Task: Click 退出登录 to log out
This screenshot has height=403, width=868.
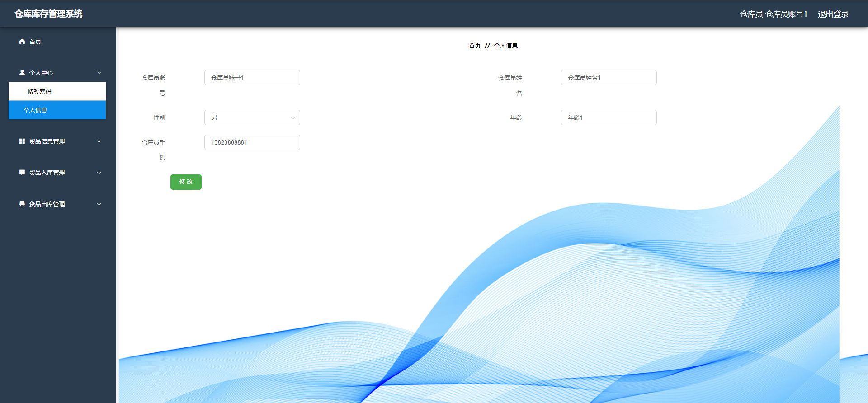Action: click(x=833, y=14)
